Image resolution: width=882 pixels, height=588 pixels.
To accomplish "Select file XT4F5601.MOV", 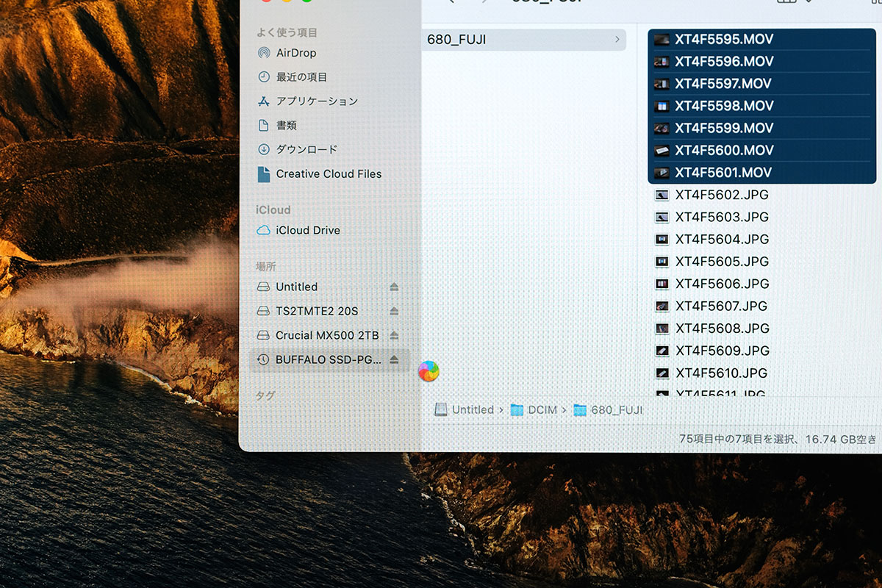I will (762, 173).
